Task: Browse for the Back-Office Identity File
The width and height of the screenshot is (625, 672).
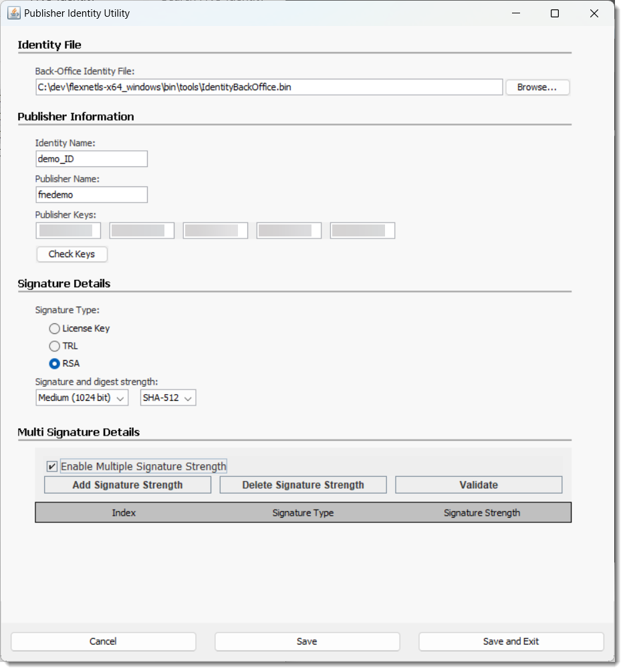Action: [537, 88]
